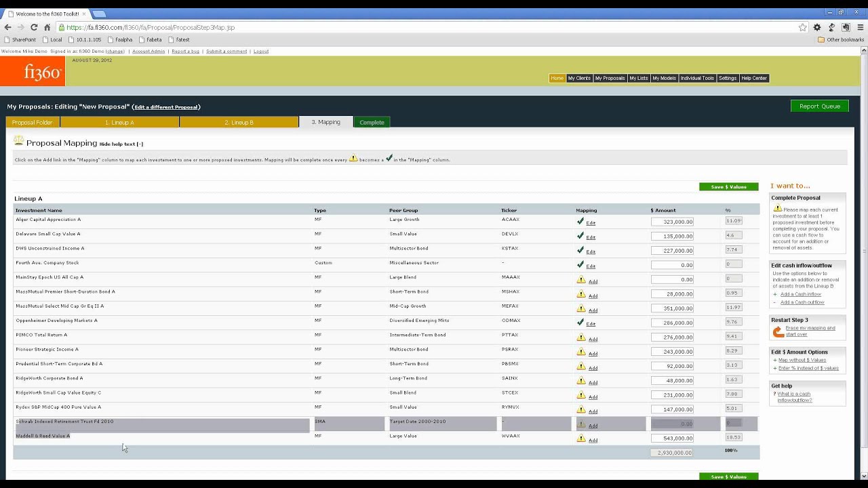The image size is (868, 488).
Task: Click $ Amount field for Alger Capital Appreciation A
Action: coord(672,222)
